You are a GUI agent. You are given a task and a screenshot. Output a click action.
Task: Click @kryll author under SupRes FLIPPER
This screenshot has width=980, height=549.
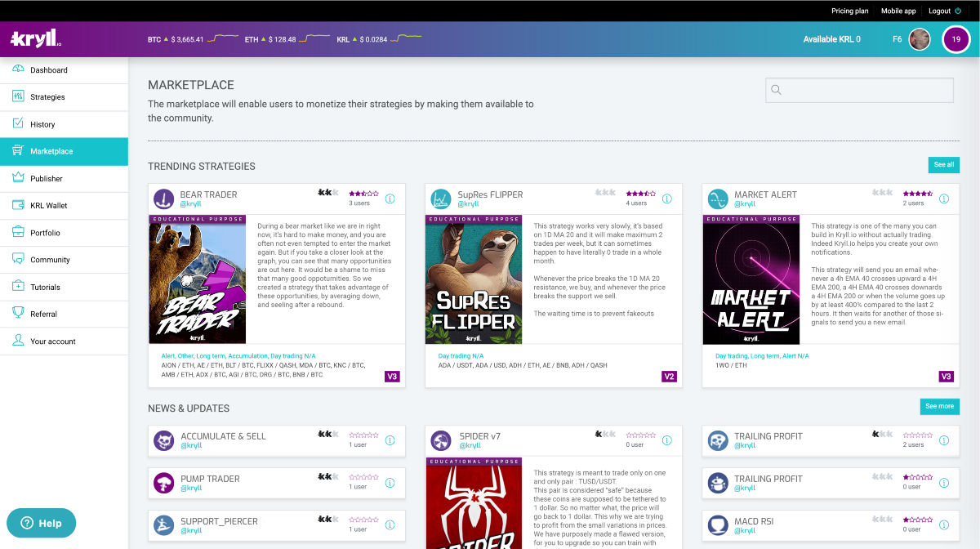pyautogui.click(x=469, y=204)
